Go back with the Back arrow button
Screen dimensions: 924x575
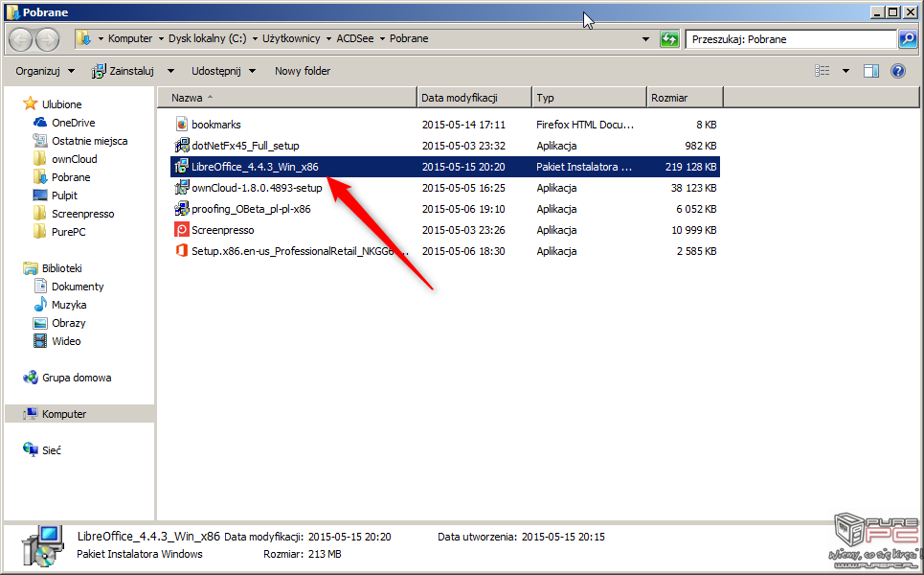tap(21, 39)
